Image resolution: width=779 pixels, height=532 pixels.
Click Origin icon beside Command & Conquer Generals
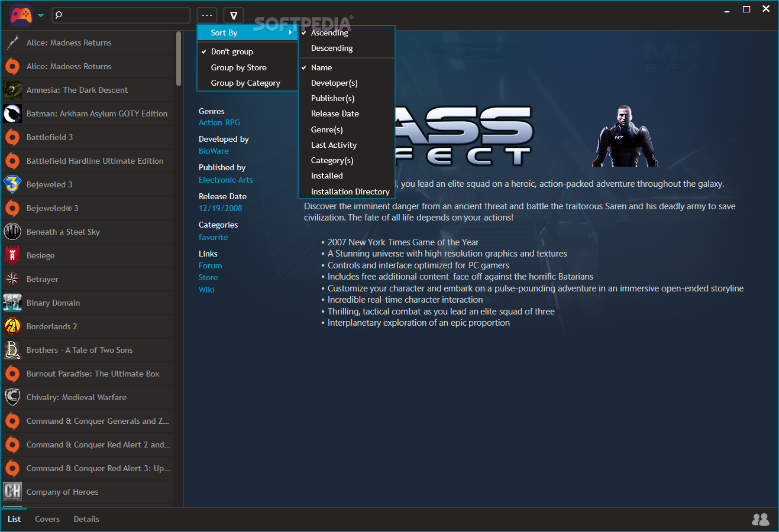coord(12,421)
